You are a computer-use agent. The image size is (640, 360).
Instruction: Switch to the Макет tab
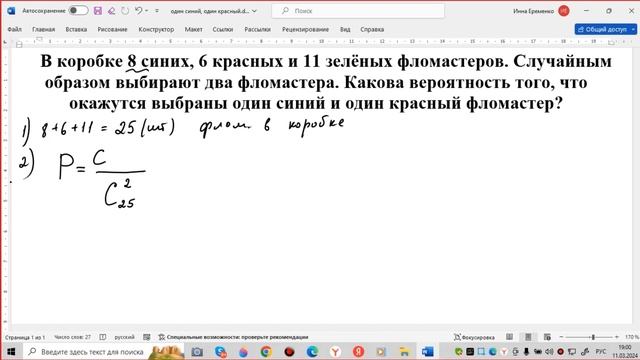click(193, 29)
